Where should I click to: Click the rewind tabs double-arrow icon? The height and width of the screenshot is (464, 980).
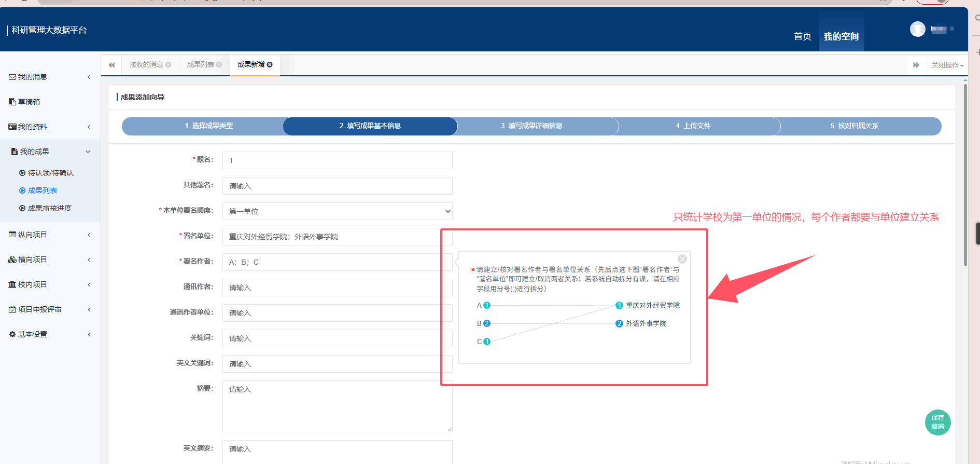[x=111, y=65]
